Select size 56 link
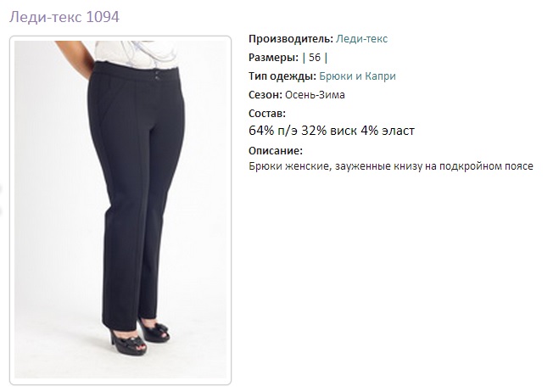 pos(315,58)
